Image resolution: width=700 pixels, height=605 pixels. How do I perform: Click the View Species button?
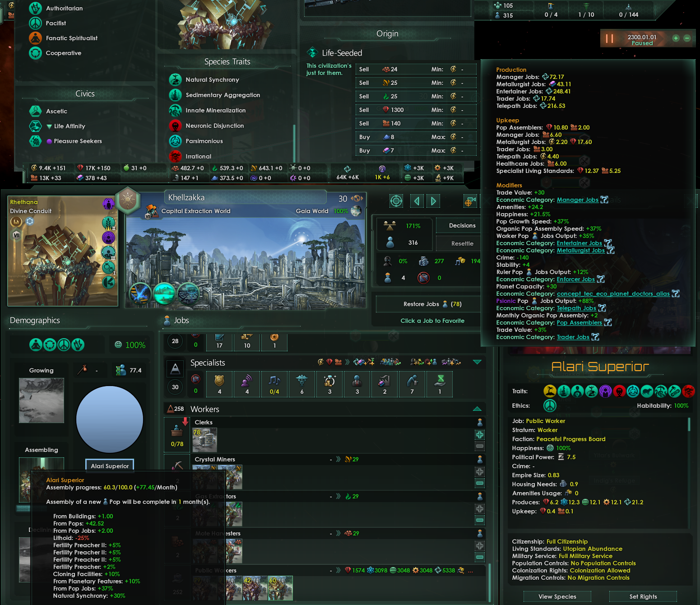point(557,596)
